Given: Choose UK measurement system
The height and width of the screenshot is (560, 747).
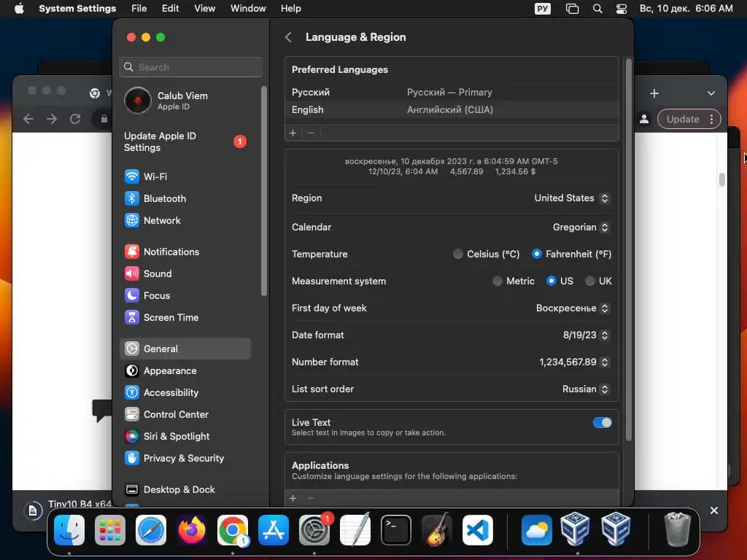Looking at the screenshot, I should pyautogui.click(x=589, y=281).
